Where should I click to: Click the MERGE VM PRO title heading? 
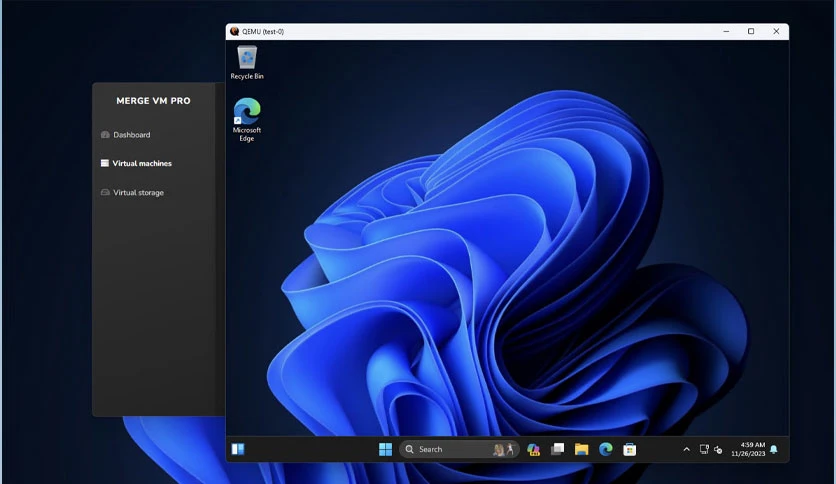pyautogui.click(x=153, y=101)
